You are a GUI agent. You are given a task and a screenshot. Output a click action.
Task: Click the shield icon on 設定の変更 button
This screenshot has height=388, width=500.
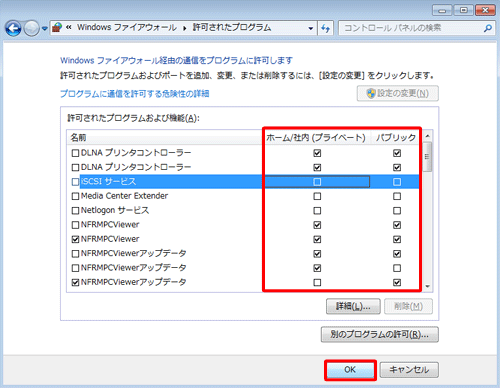point(371,93)
